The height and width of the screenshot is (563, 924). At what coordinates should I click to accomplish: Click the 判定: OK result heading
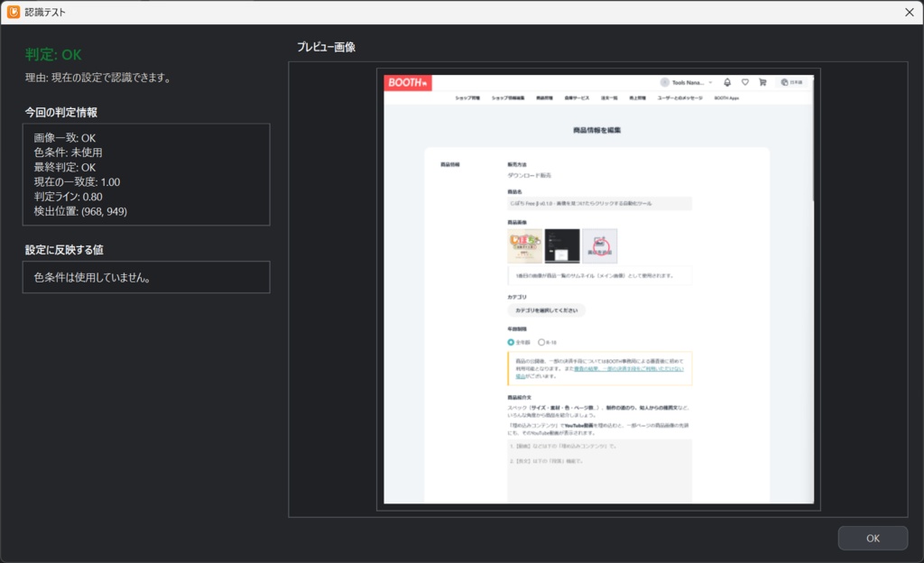pyautogui.click(x=53, y=55)
